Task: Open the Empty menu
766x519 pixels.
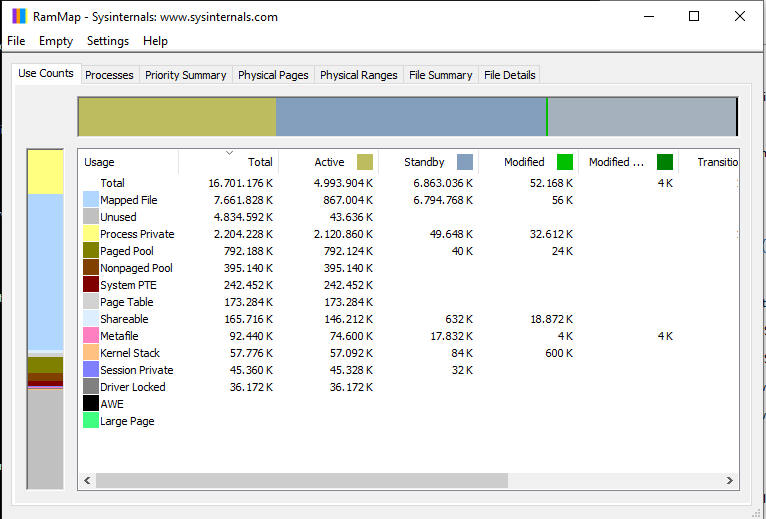Action: click(x=56, y=41)
